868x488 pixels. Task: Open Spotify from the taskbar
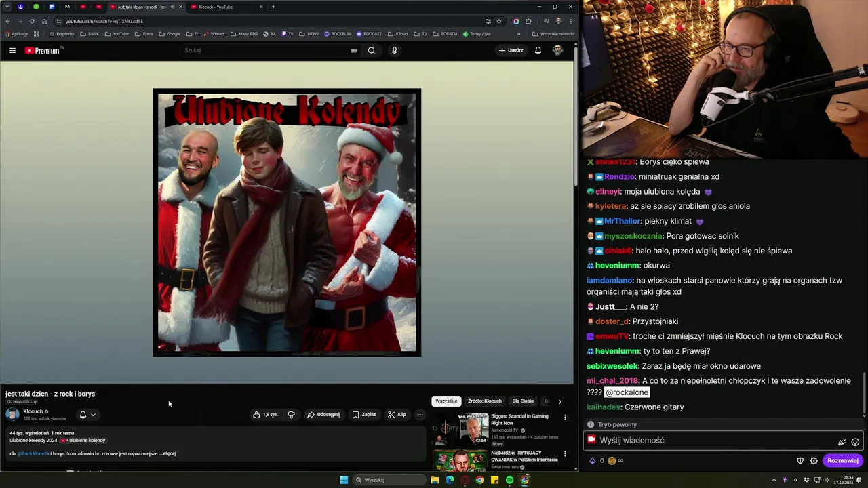coord(509,480)
